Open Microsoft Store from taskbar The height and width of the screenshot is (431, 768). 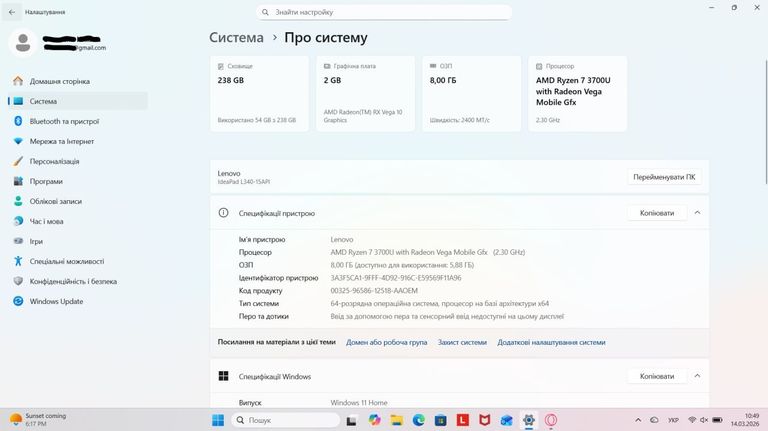pyautogui.click(x=441, y=420)
